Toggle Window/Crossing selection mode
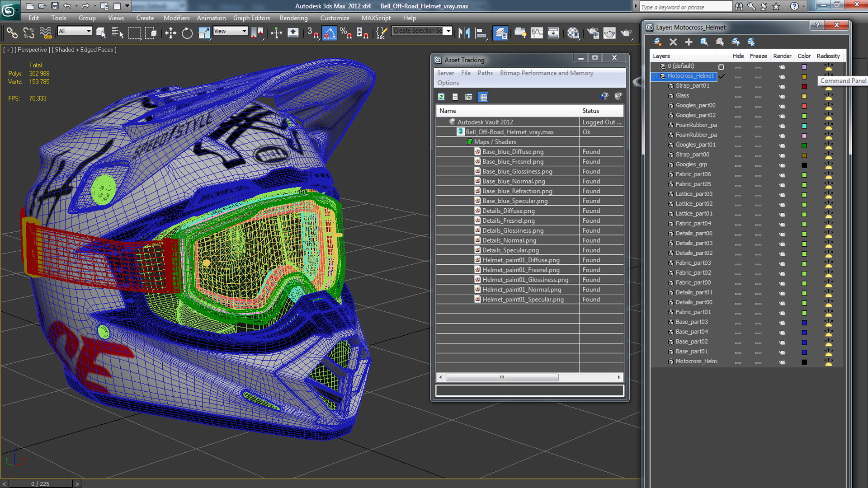This screenshot has width=868, height=488. pos(151,33)
